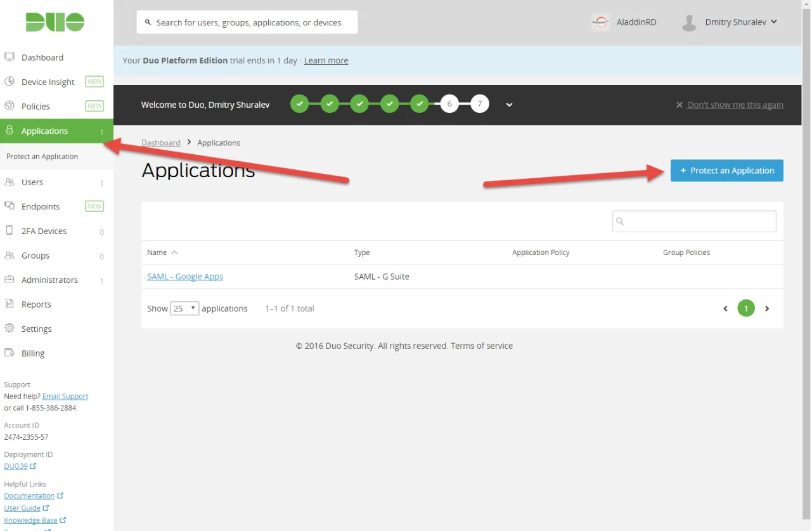The image size is (812, 531).
Task: Click the user avatar icon
Action: click(x=689, y=23)
